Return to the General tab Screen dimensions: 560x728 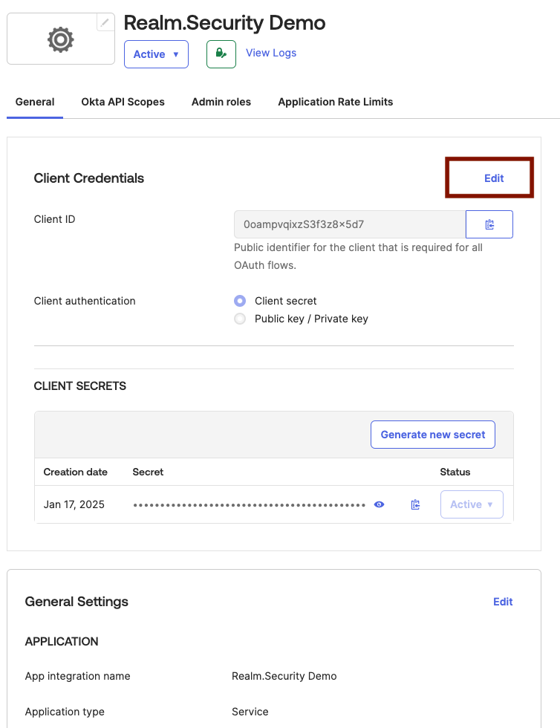coord(34,102)
